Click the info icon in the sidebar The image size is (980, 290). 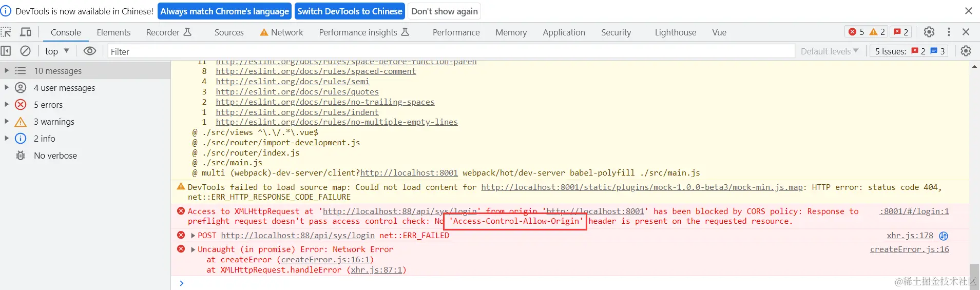pyautogui.click(x=21, y=139)
